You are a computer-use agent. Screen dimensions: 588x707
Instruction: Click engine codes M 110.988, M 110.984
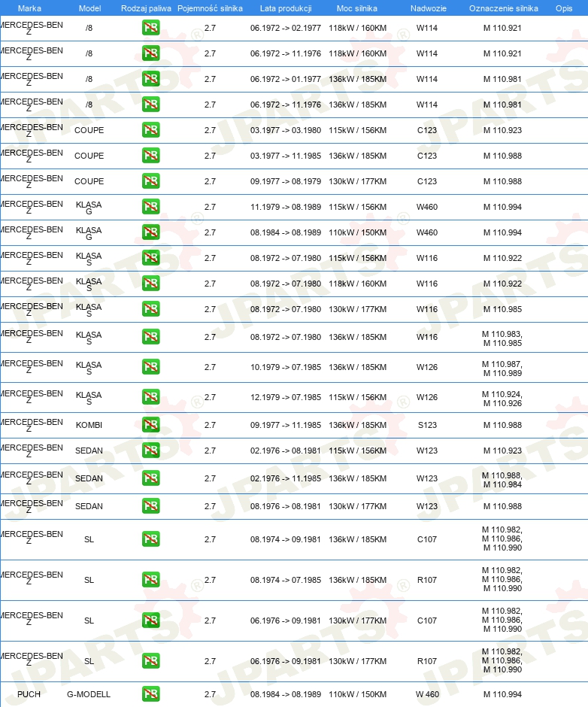click(x=502, y=480)
